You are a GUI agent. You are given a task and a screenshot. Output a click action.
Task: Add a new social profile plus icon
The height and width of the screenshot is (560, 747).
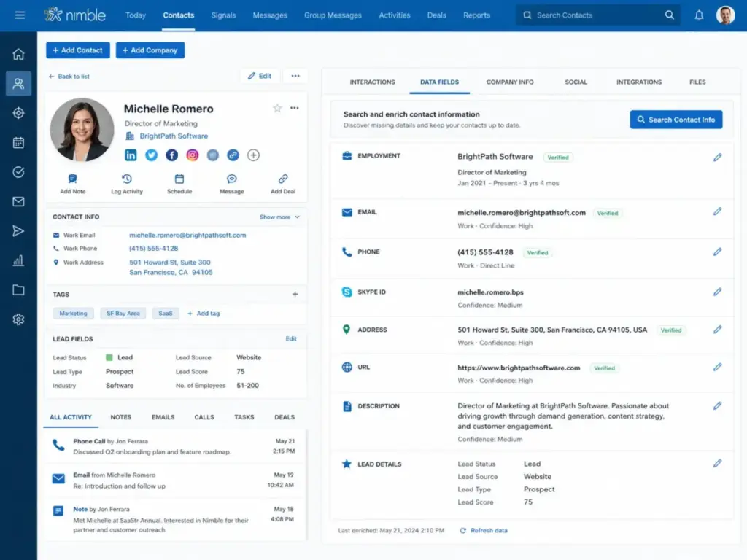coord(253,155)
